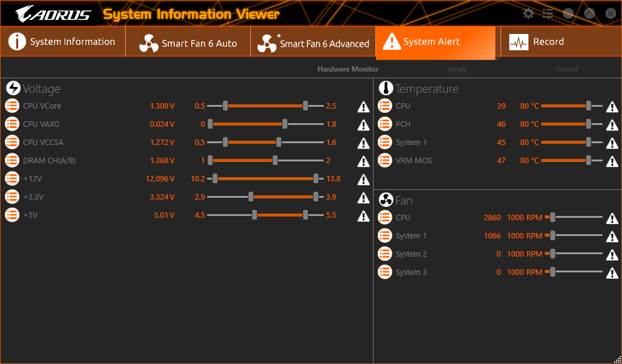Click the list icon beside System 2 fan
622x364 pixels.
click(x=384, y=254)
